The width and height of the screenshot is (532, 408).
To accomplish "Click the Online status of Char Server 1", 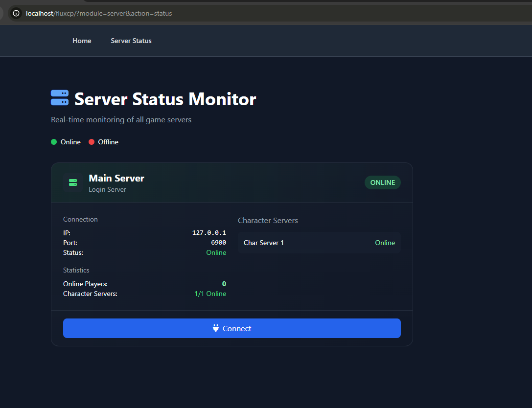I will tap(385, 243).
